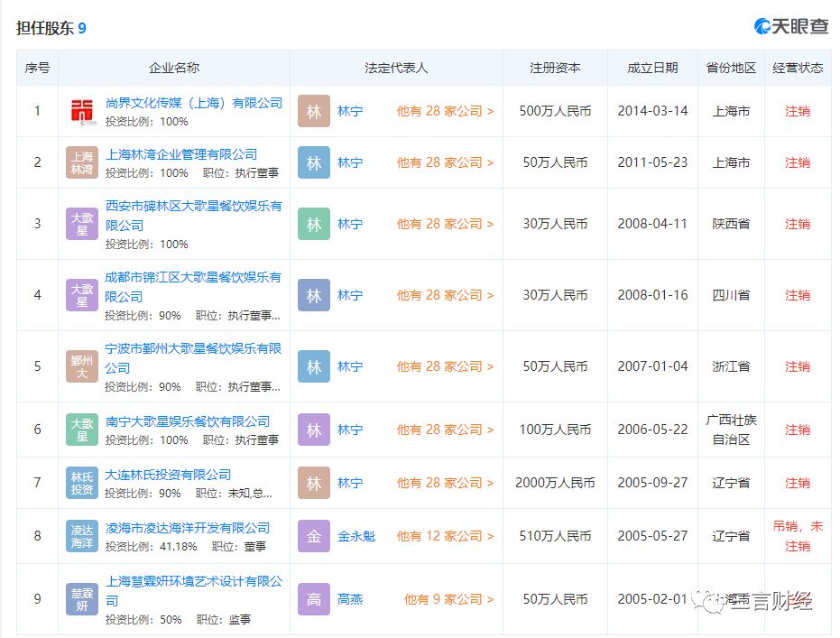840x638 pixels.
Task: Click the 成立日期 column header
Action: click(x=652, y=68)
